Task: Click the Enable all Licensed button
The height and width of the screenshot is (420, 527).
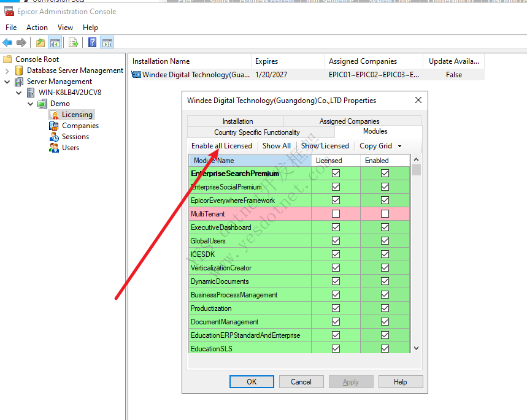Action: [x=221, y=146]
